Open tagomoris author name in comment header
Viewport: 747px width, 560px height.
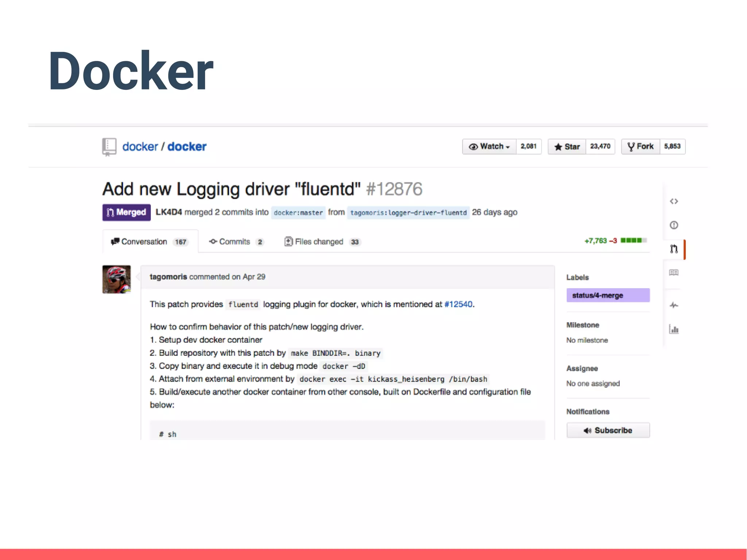pyautogui.click(x=168, y=277)
